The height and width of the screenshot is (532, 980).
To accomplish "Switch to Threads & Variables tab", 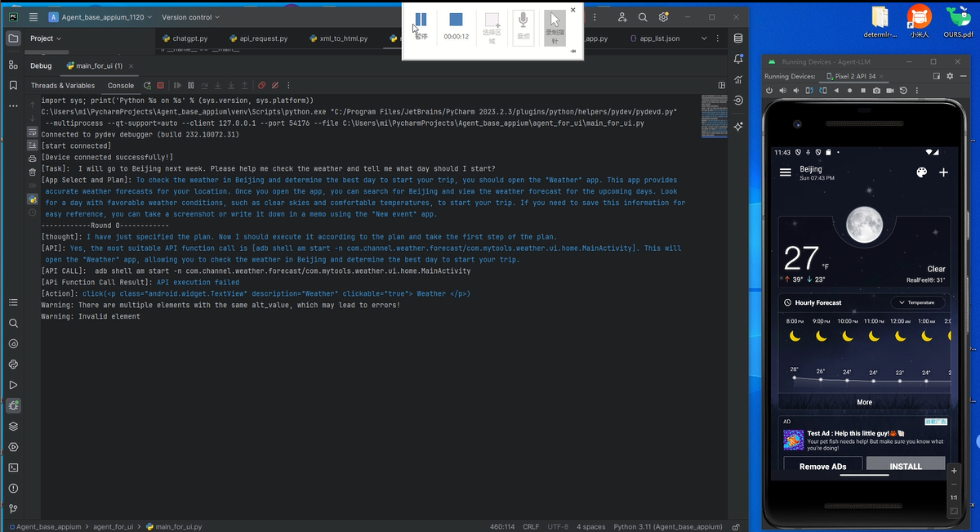I will coord(63,85).
